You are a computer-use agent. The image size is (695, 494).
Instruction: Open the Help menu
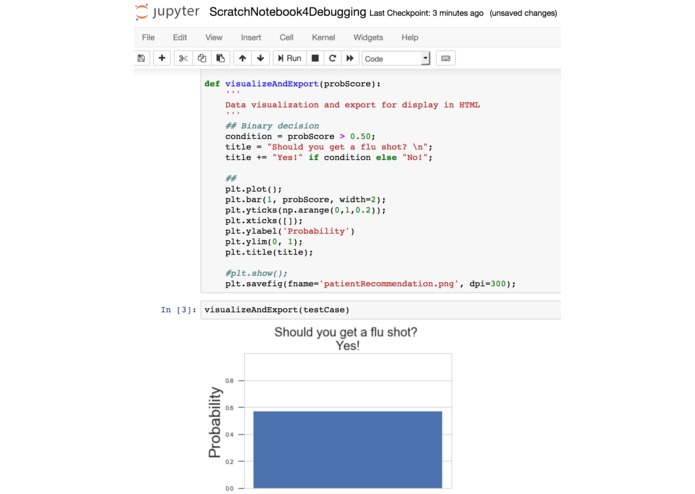[x=410, y=38]
